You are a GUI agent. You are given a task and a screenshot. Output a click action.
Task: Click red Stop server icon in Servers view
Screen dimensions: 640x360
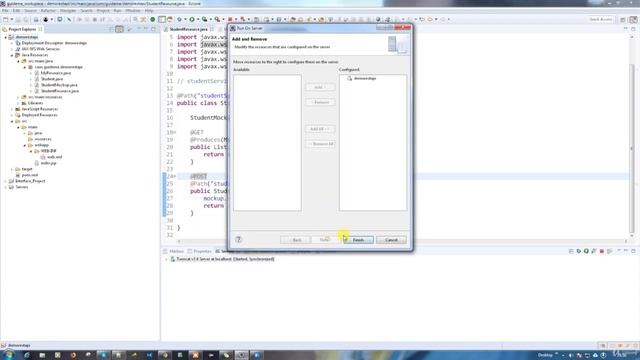602,251
